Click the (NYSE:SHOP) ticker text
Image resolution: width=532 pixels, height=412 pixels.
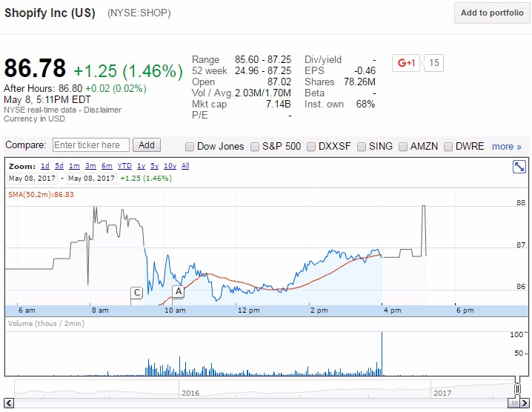(139, 13)
